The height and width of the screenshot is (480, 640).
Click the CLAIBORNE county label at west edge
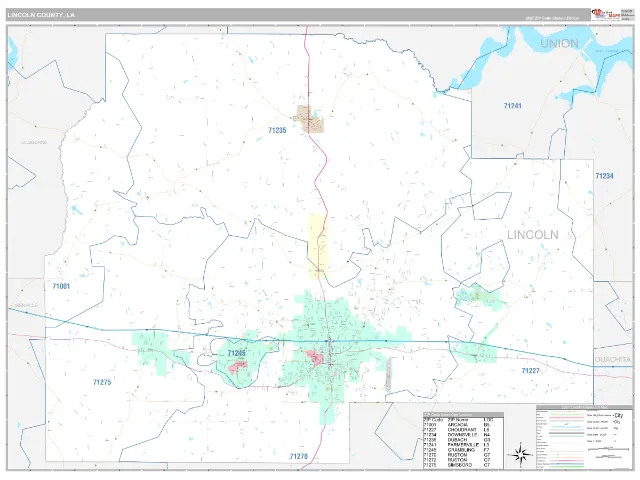[34, 142]
